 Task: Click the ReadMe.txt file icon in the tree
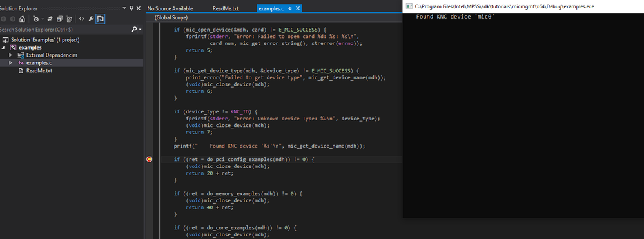(21, 71)
